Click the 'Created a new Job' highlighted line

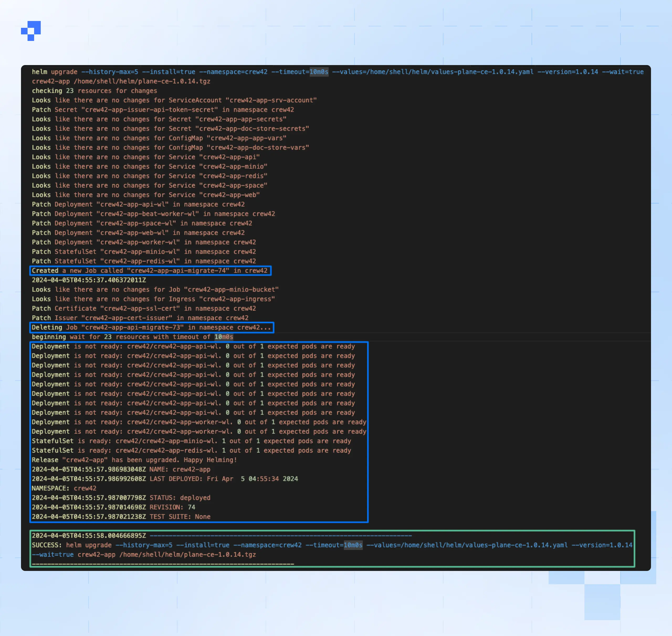coord(150,271)
